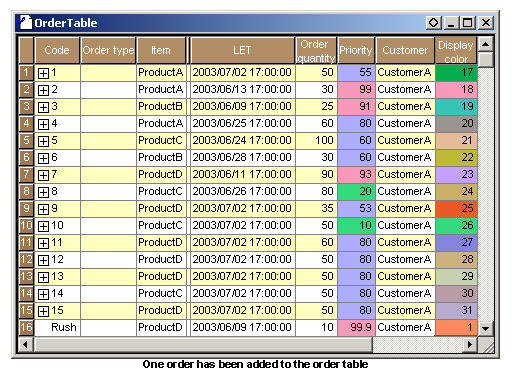Click CustomerA cell in row 16
The width and height of the screenshot is (515, 380).
click(x=405, y=327)
